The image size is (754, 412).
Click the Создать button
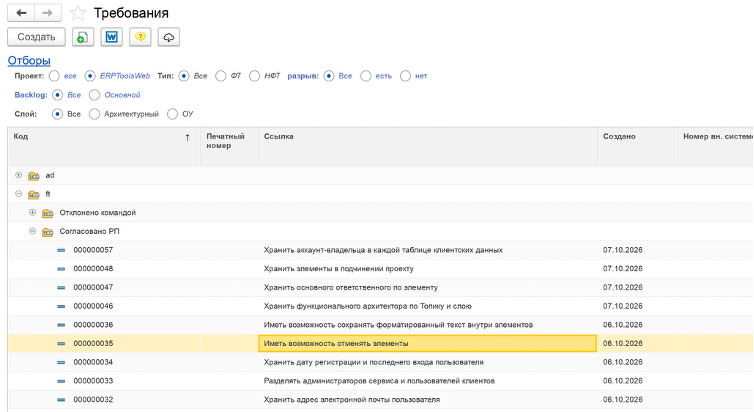tap(37, 37)
